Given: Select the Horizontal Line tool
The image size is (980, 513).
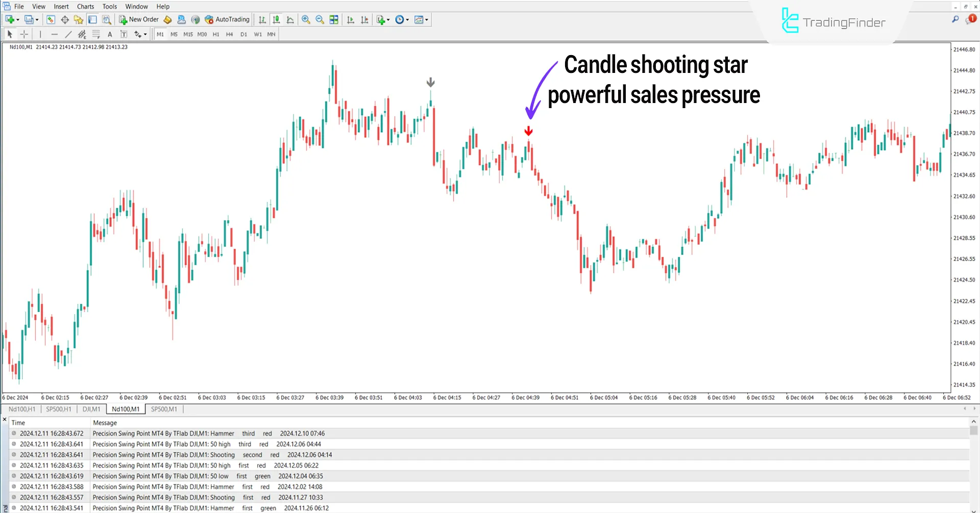Looking at the screenshot, I should click(55, 34).
